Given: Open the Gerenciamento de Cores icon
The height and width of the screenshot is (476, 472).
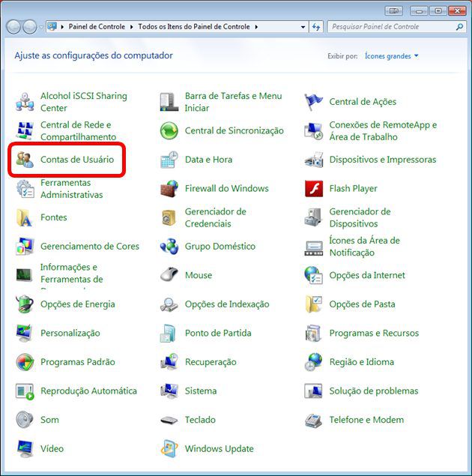Looking at the screenshot, I should [25, 247].
